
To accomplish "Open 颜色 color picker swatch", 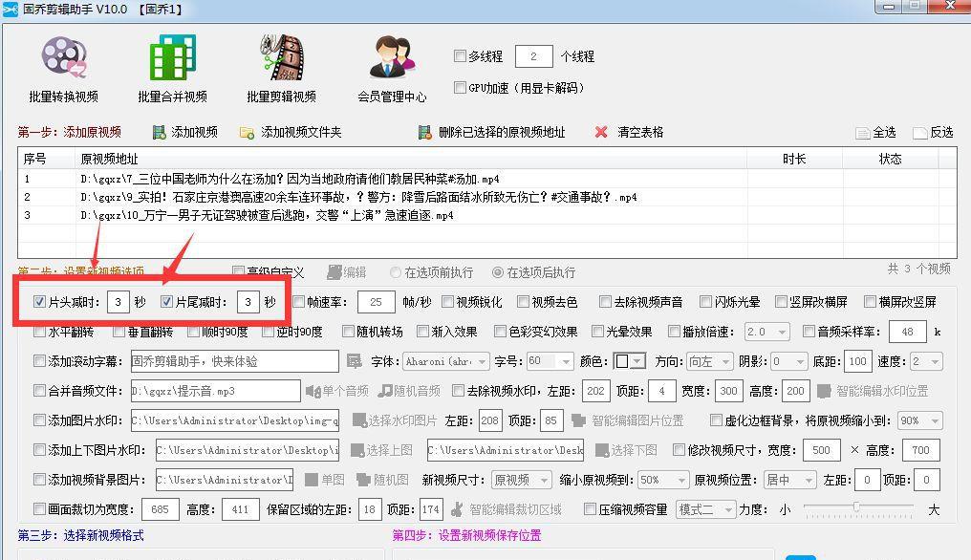I will pos(630,361).
